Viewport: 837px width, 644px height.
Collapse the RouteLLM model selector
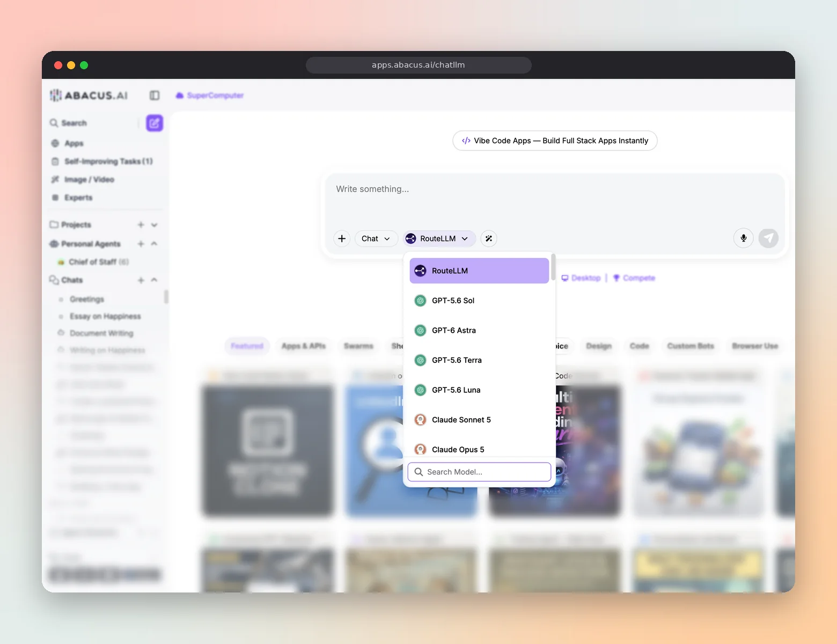[439, 238]
